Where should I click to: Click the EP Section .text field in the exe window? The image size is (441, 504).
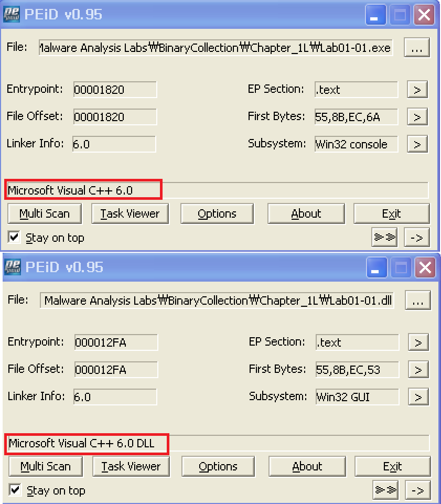click(356, 89)
